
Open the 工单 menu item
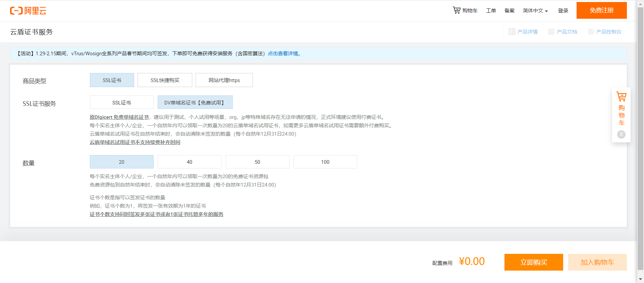[491, 10]
